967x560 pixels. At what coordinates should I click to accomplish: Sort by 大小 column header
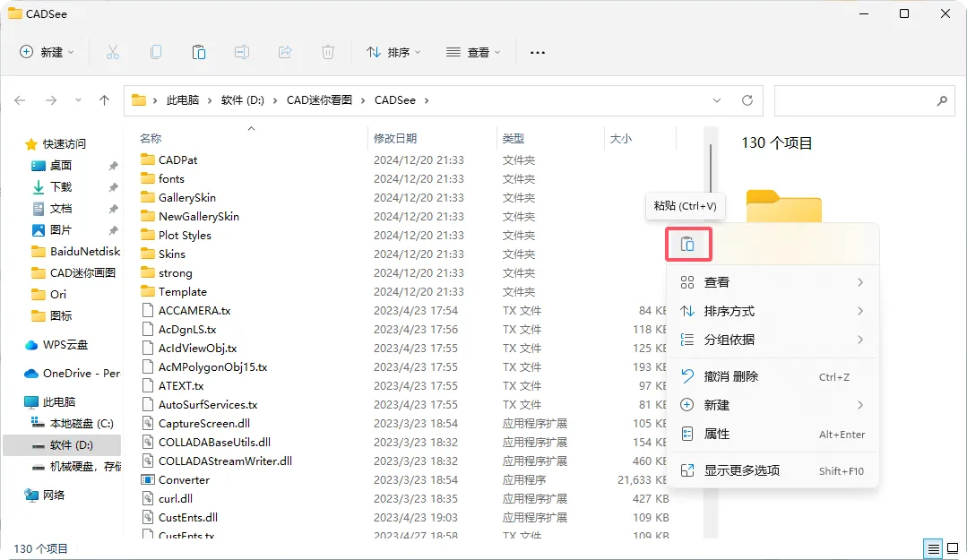(620, 139)
